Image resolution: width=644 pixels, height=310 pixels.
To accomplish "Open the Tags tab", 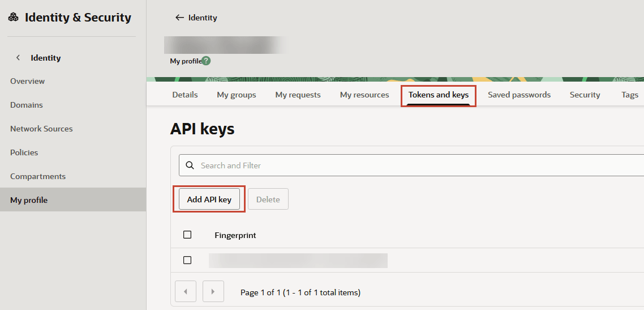I will (630, 95).
